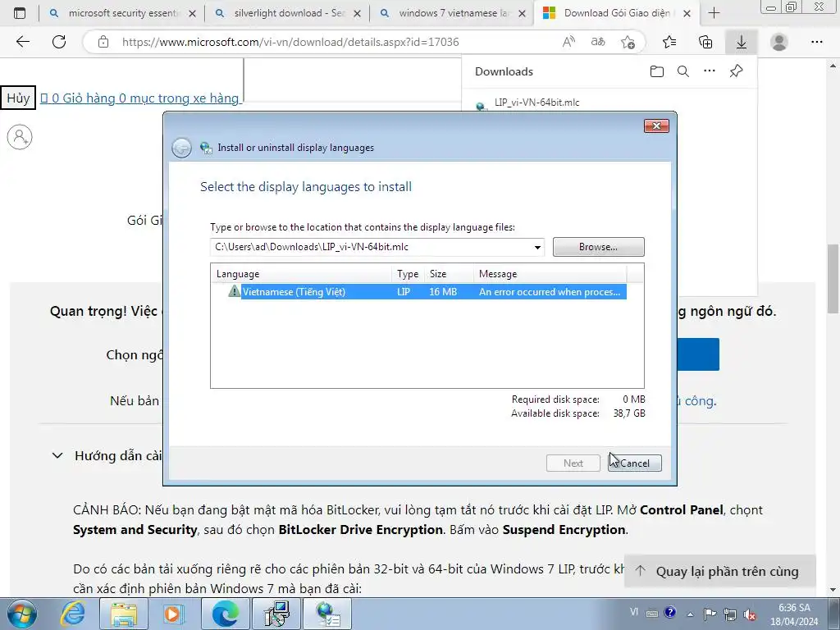Image resolution: width=840 pixels, height=630 pixels.
Task: Click the browser address bar URL
Action: pyautogui.click(x=290, y=42)
